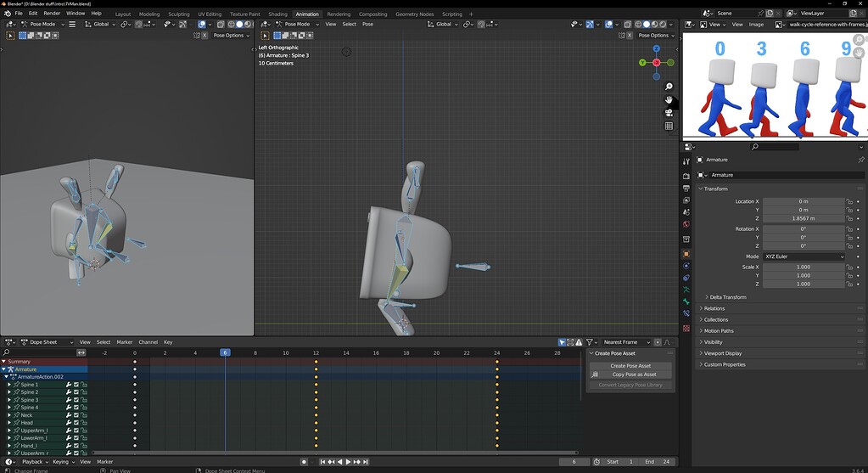Viewport: 868px width, 473px height.
Task: Expand the Delta Transform subpanel
Action: coord(727,297)
